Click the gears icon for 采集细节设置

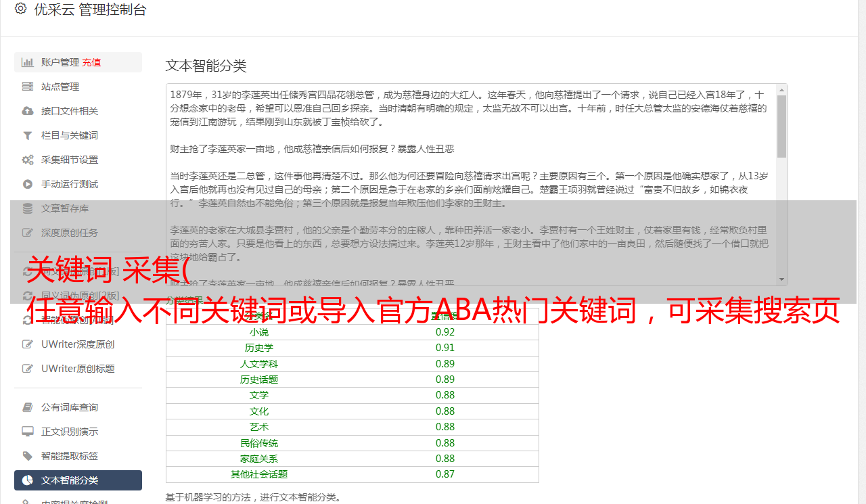coord(28,160)
